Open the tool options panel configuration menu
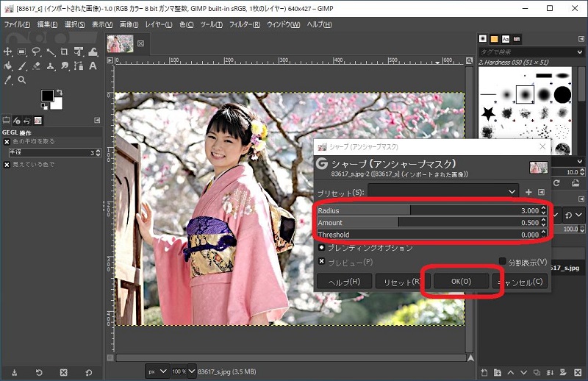588x381 pixels. [x=97, y=120]
